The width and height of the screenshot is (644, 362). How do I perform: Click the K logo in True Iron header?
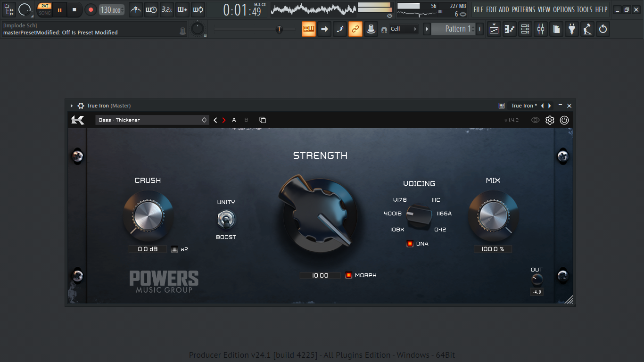pyautogui.click(x=78, y=120)
